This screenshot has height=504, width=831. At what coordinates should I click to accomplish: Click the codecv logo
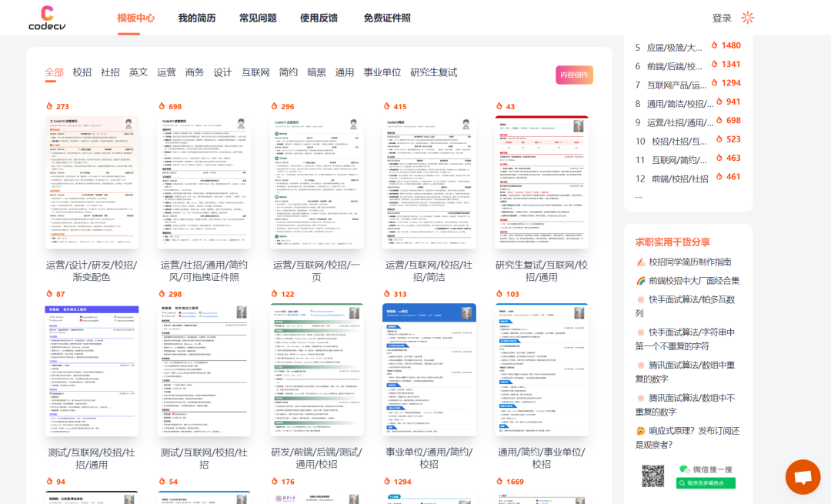[47, 18]
